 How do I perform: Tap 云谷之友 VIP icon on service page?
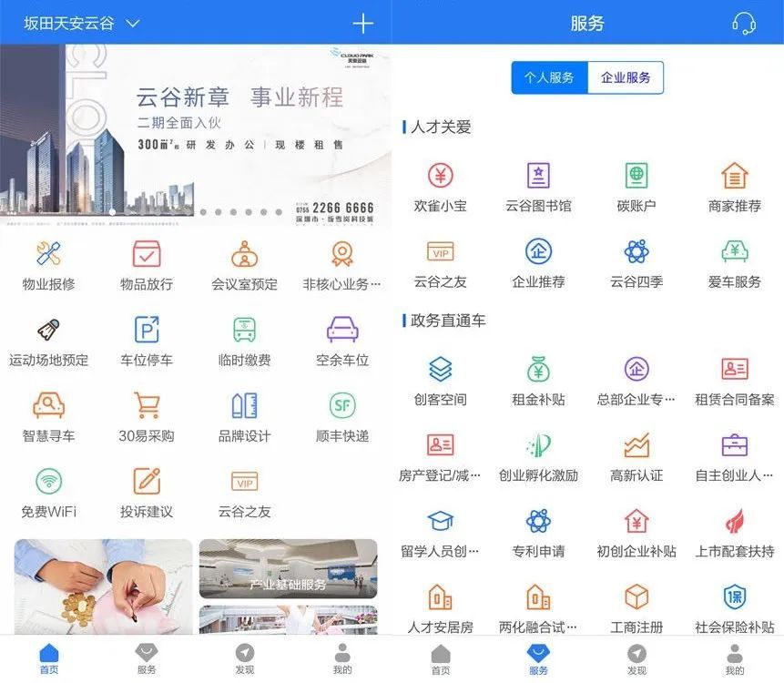441,251
